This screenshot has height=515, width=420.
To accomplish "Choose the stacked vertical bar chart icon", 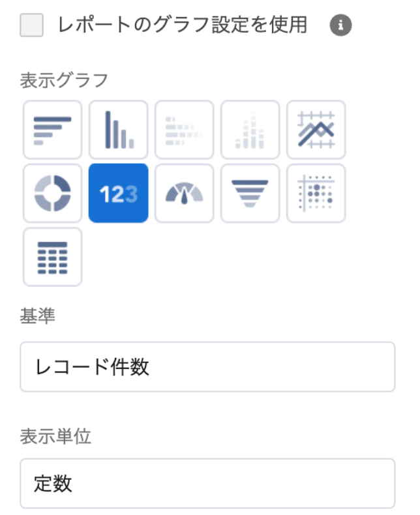I will [250, 130].
